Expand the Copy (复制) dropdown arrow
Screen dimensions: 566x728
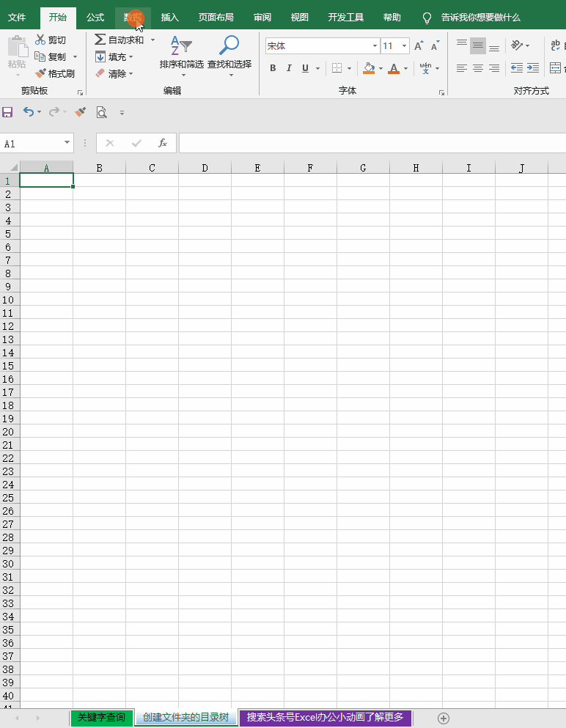76,56
